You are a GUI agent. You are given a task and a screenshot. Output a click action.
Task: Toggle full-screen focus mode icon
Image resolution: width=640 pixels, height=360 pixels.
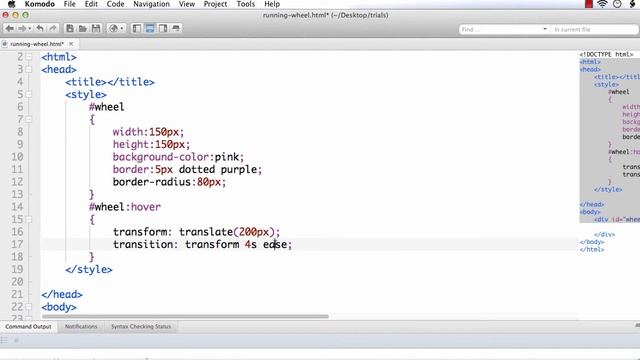176,29
